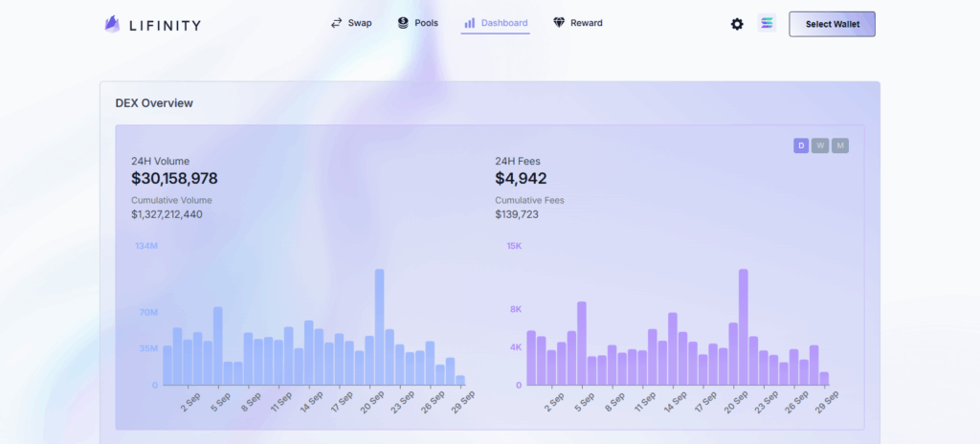Select the tallest bar in the fees chart
The image size is (980, 444).
(x=743, y=326)
